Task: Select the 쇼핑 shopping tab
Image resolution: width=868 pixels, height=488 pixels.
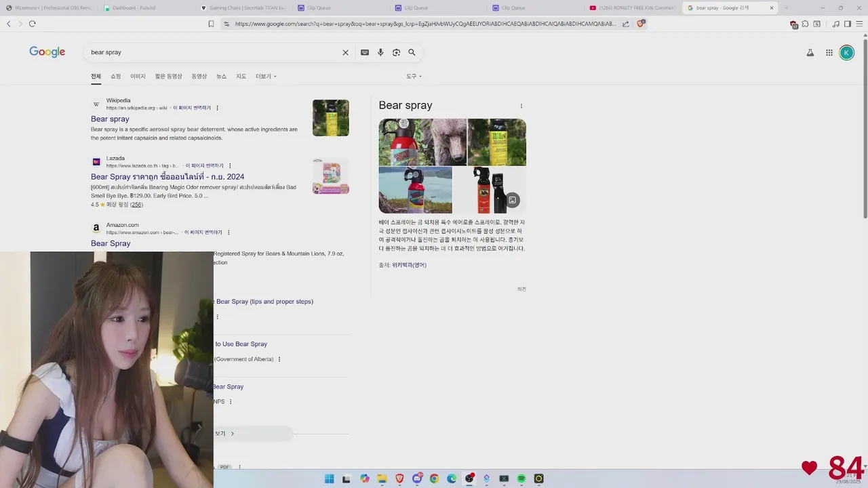Action: tap(116, 76)
